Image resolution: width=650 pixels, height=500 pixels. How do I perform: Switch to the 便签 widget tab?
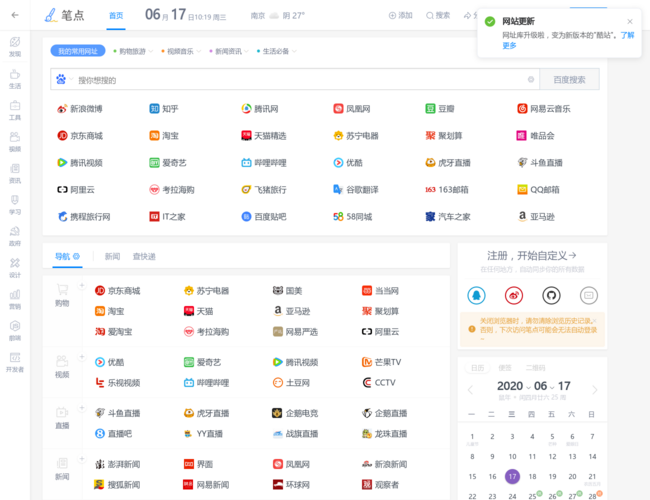click(504, 368)
